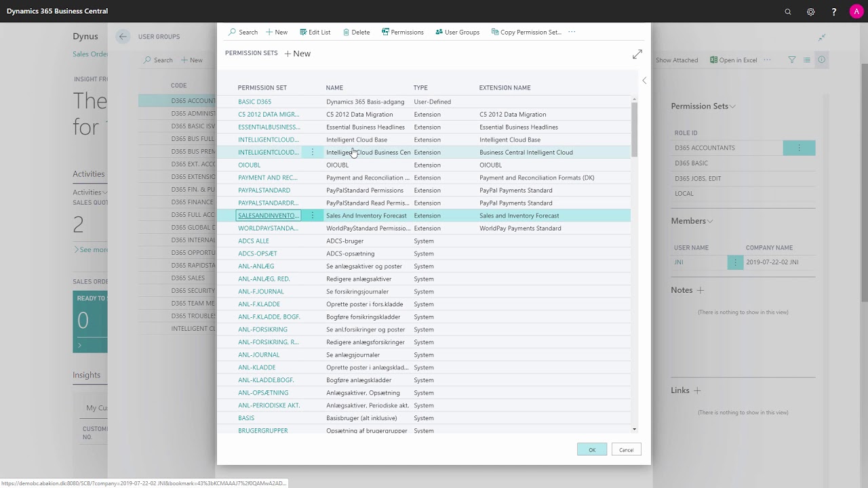Click New in the dialog toolbar

pyautogui.click(x=277, y=32)
